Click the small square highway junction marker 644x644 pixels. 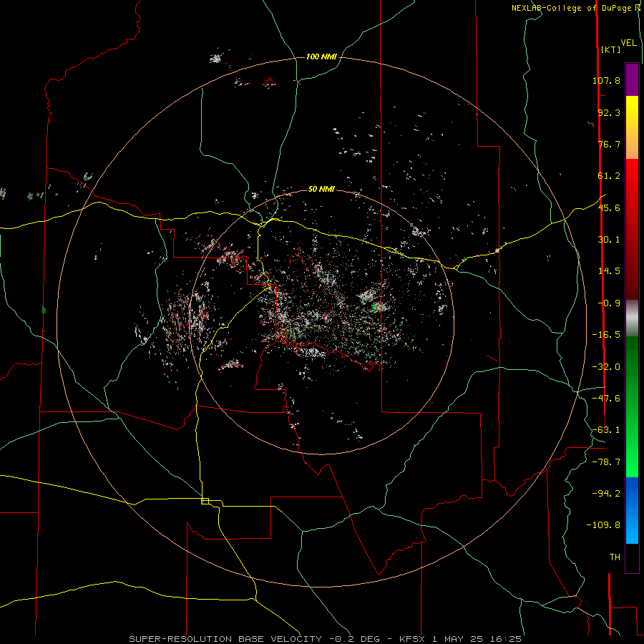click(205, 501)
